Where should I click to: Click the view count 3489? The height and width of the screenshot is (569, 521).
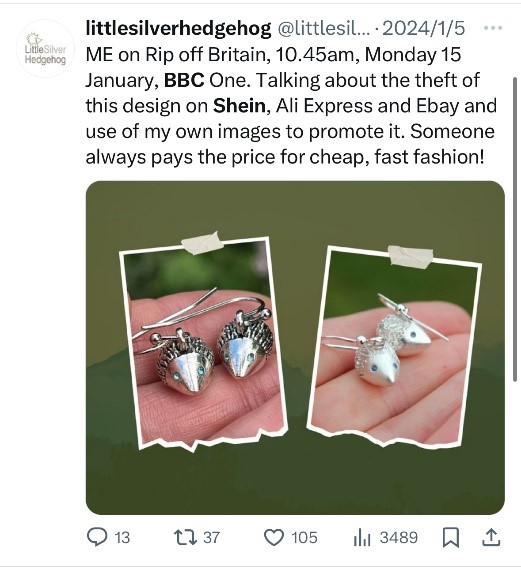pos(399,537)
